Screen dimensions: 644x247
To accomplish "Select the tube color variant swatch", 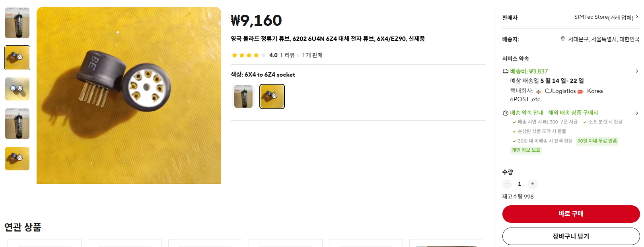I will tap(244, 96).
